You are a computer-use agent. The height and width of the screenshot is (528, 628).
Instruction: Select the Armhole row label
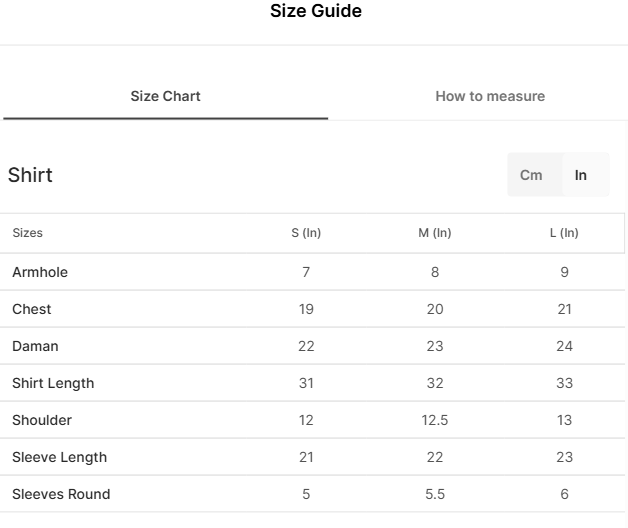[x=40, y=272]
